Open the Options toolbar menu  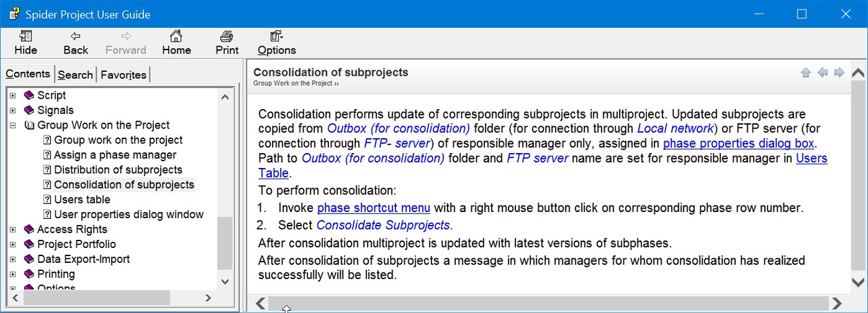[x=277, y=43]
